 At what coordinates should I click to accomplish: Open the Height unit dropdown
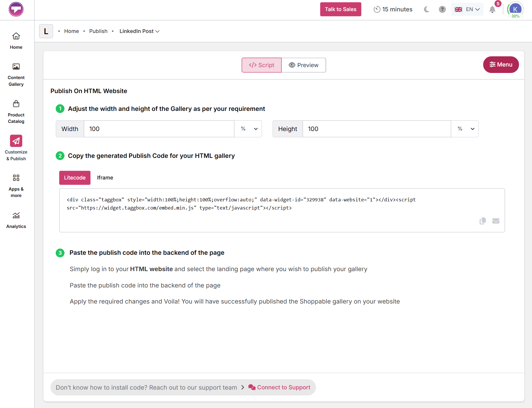pyautogui.click(x=465, y=129)
